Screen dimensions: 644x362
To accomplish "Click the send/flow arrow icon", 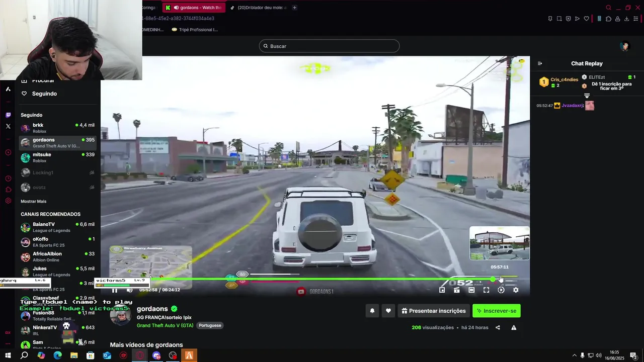I will (577, 19).
